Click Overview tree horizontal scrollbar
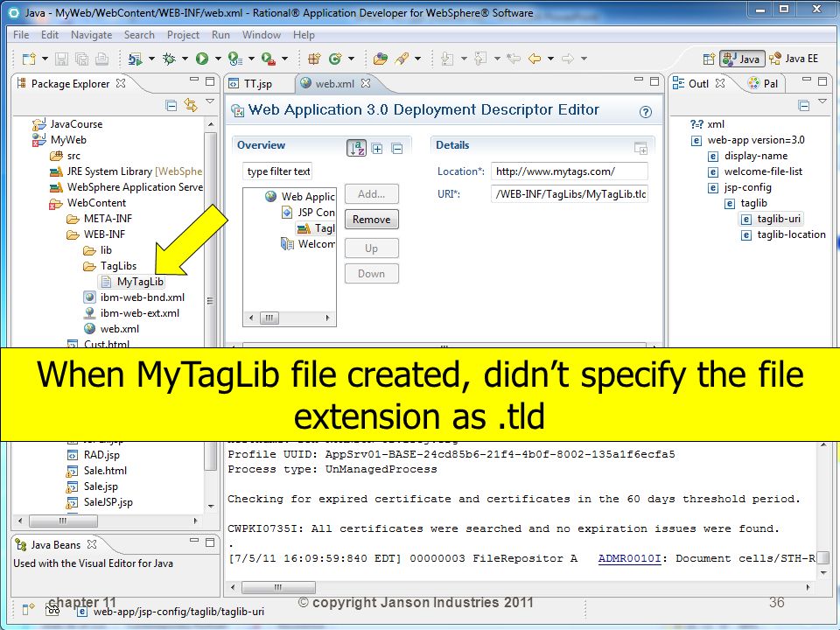The height and width of the screenshot is (630, 840). (290, 318)
